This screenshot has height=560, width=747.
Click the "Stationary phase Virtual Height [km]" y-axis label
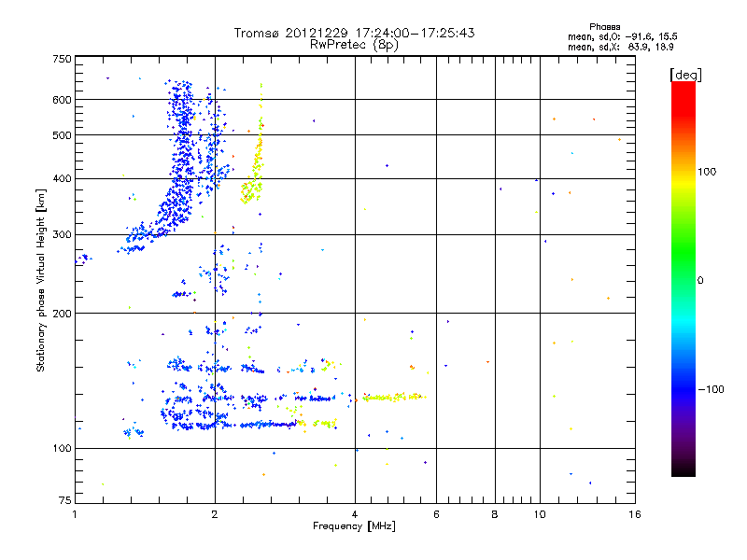41,280
